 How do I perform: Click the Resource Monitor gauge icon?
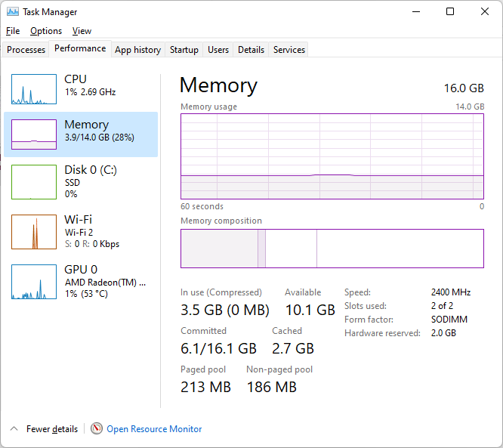(97, 429)
